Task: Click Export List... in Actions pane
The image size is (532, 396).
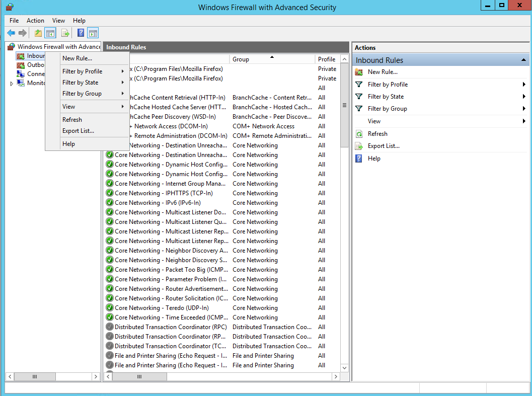Action: [x=384, y=146]
